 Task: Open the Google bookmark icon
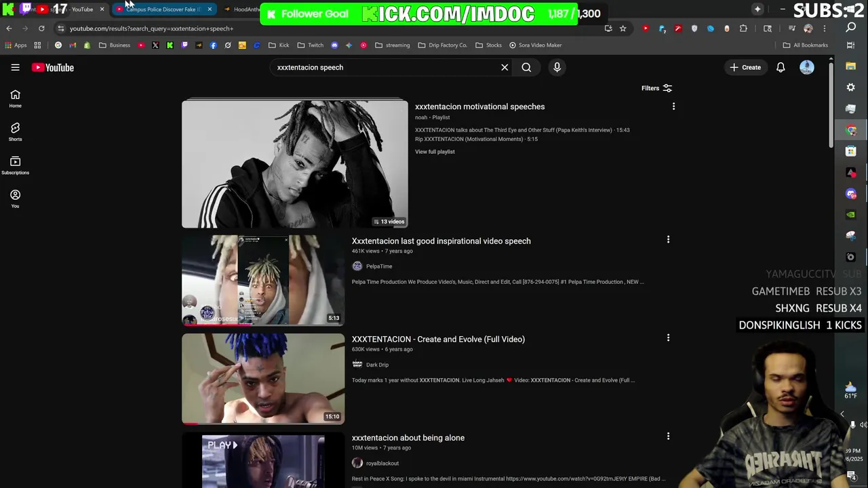coord(58,45)
